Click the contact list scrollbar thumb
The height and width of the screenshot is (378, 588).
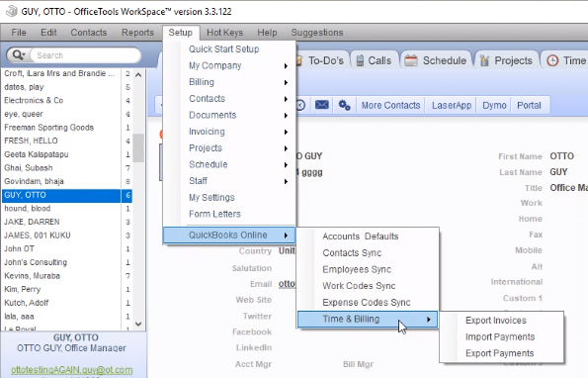pos(138,147)
